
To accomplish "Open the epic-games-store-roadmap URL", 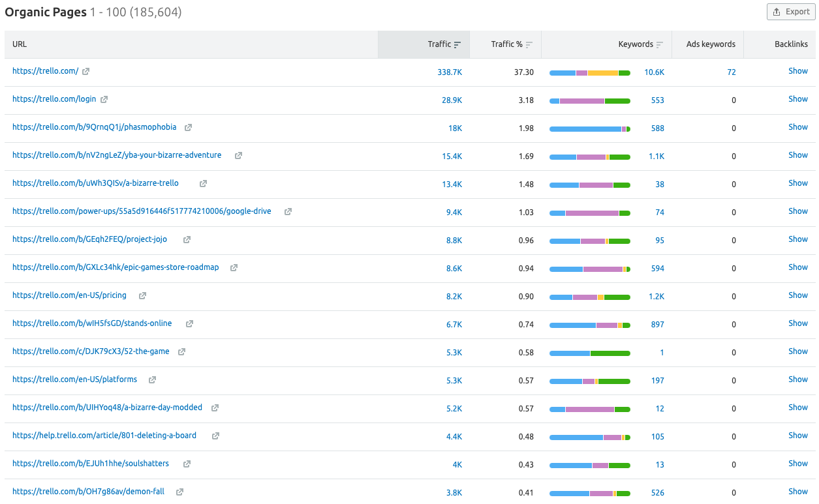I will pyautogui.click(x=116, y=267).
